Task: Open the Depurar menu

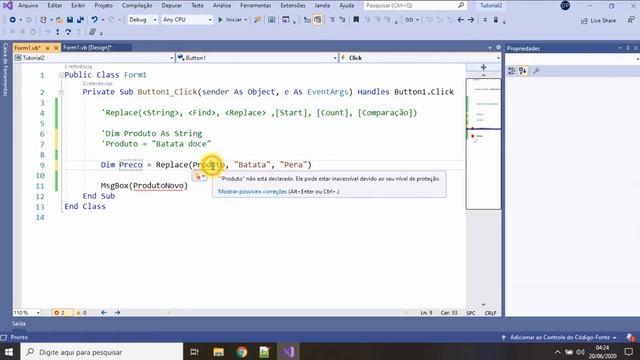Action: [x=171, y=5]
